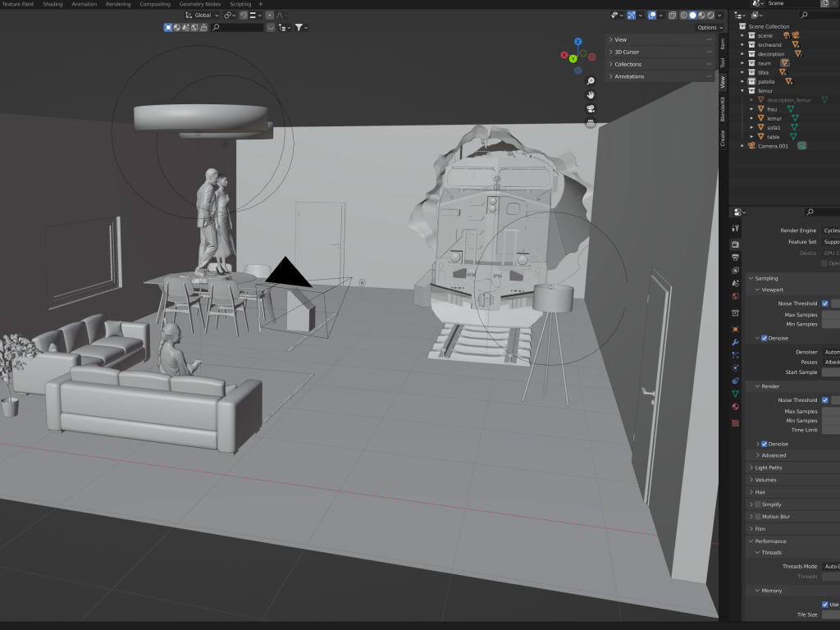840x630 pixels.
Task: Toggle X-ray mode in viewport header
Action: click(672, 15)
